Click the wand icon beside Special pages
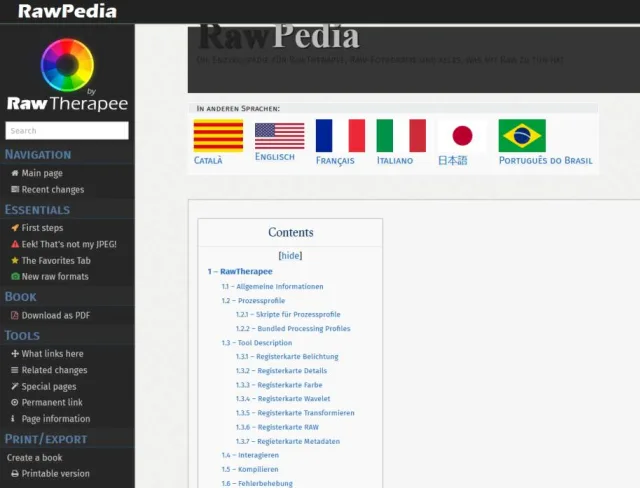Viewport: 640px width, 488px height. (15, 386)
